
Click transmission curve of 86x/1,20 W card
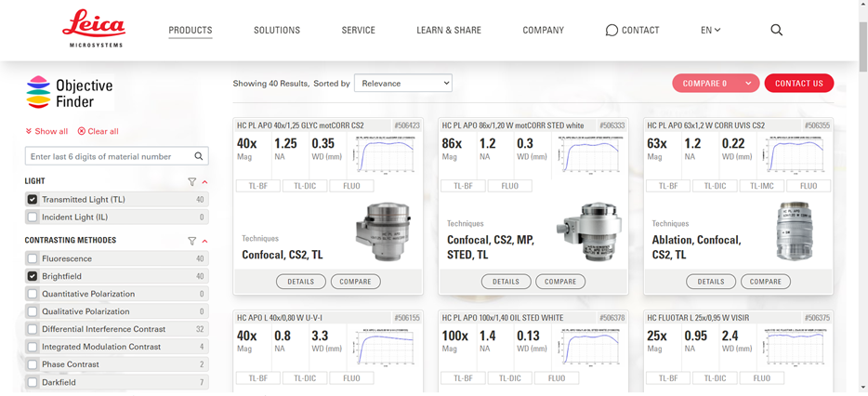coord(590,155)
